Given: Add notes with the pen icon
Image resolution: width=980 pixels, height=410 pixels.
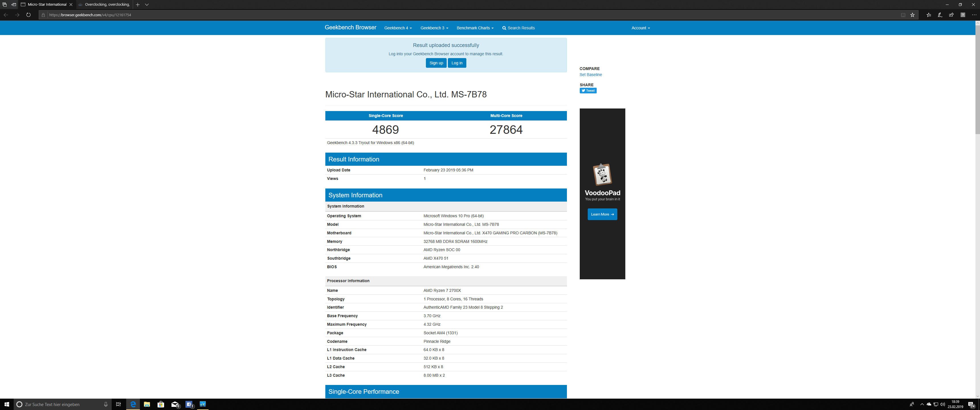Looking at the screenshot, I should pos(940,15).
